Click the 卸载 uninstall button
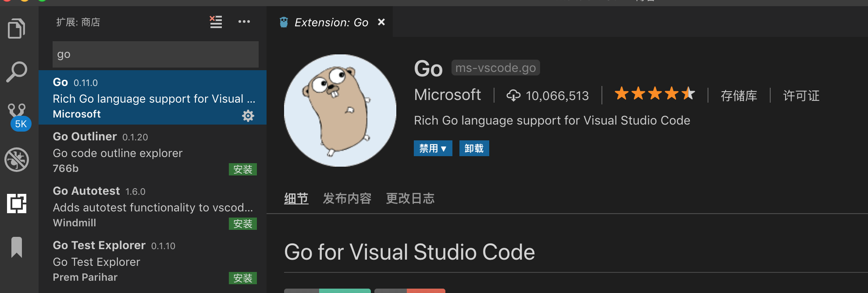The image size is (868, 293). (474, 148)
